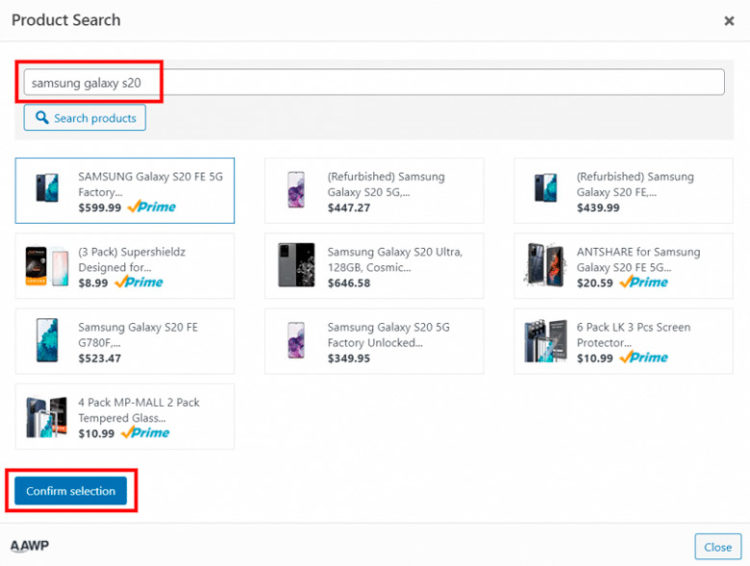Select Refurbished Galaxy S20 FE at $439.99
Viewport: 750px width, 566px height.
(x=623, y=190)
